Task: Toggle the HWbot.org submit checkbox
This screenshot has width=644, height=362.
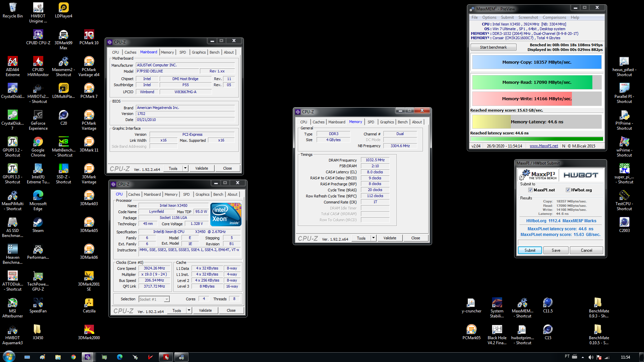Action: tap(568, 190)
